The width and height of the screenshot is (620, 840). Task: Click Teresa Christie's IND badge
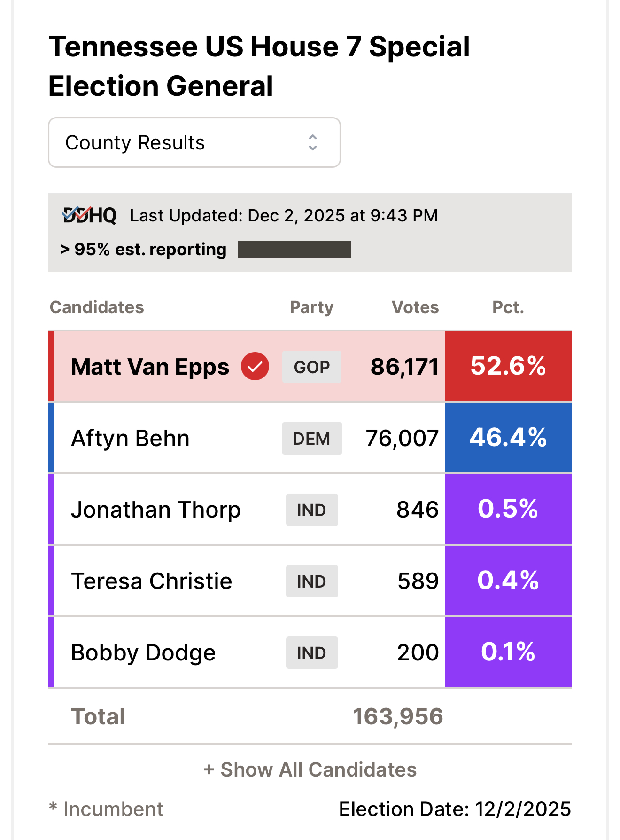click(x=312, y=581)
